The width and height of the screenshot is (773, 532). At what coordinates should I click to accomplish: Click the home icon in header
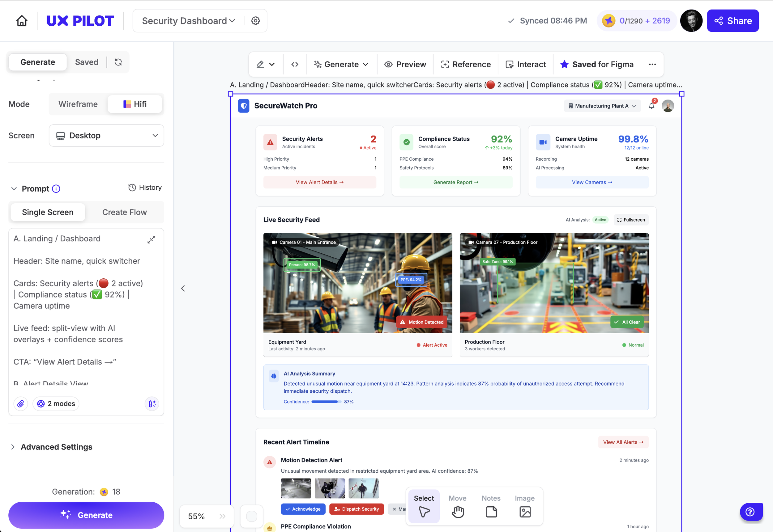tap(22, 21)
